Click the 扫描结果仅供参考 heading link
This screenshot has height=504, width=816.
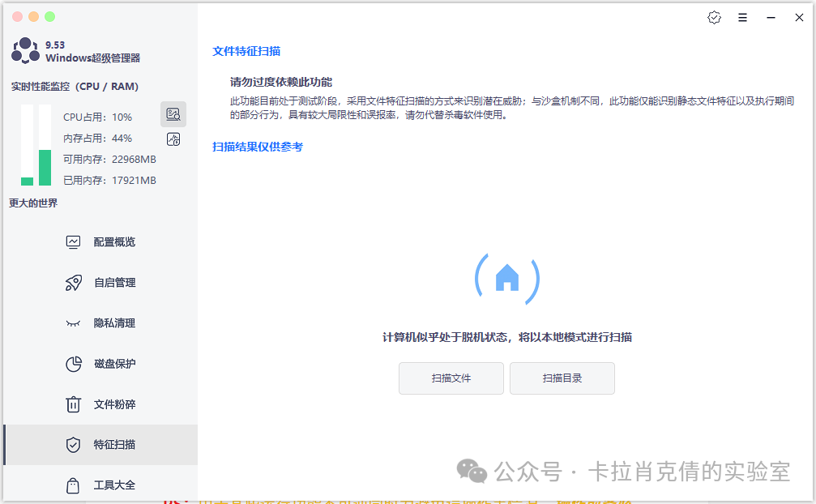258,147
